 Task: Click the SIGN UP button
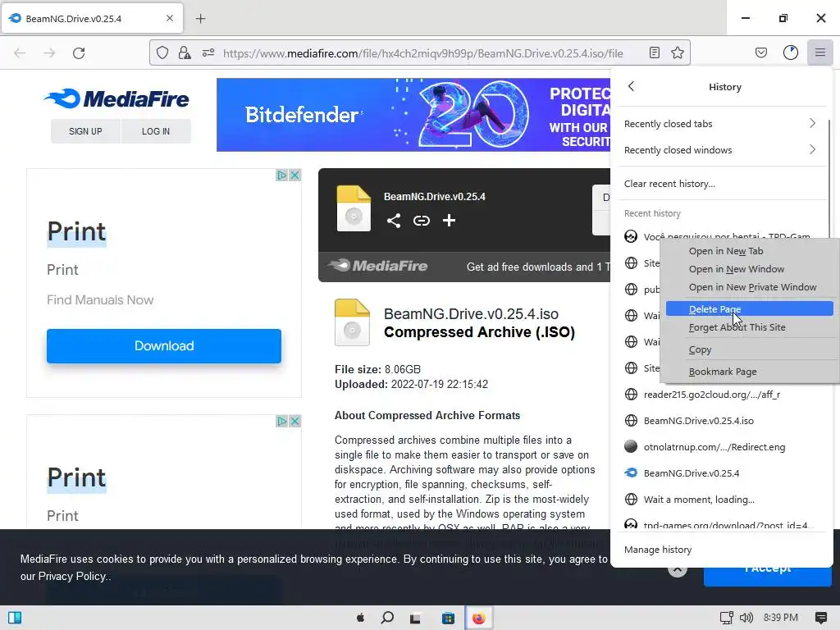[x=85, y=131]
